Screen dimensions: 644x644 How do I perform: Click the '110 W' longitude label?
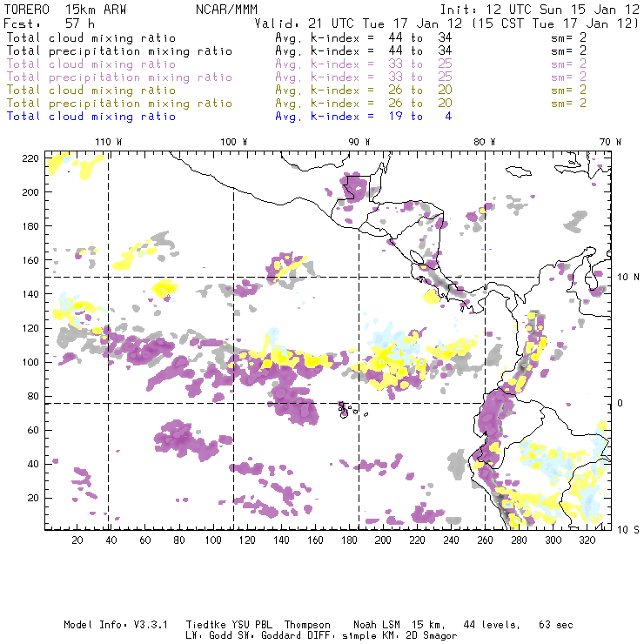pos(109,142)
